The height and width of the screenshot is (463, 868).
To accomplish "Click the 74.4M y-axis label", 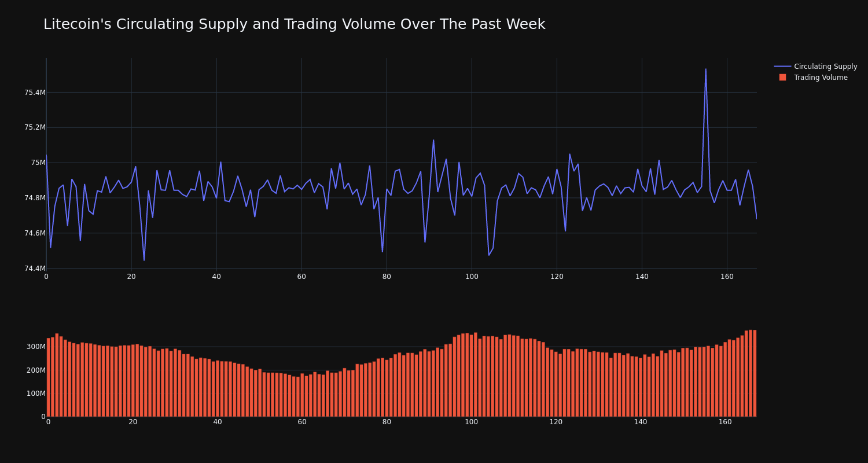I will pos(35,269).
